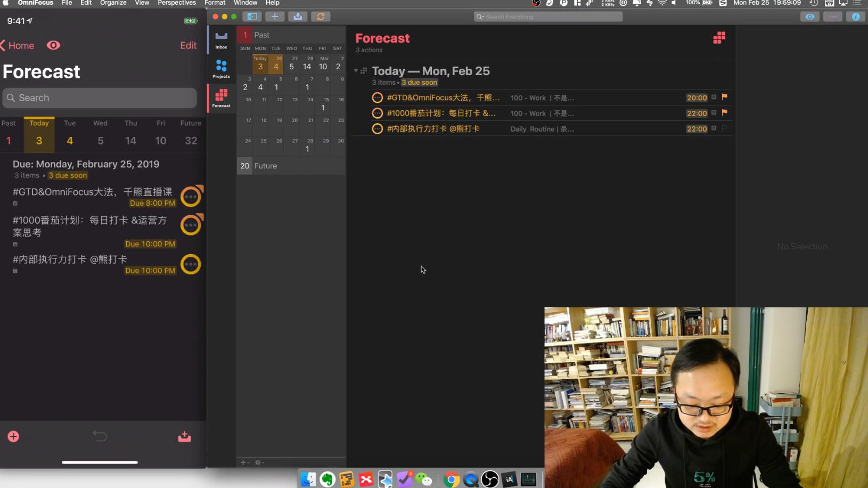
Task: Select the Past 1 tab in iPhone Forecast
Action: (x=9, y=133)
